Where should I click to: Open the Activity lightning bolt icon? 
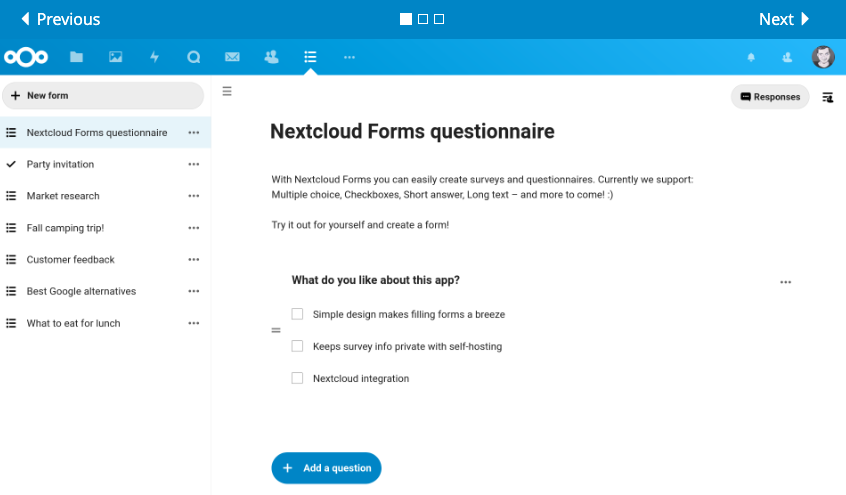click(154, 57)
